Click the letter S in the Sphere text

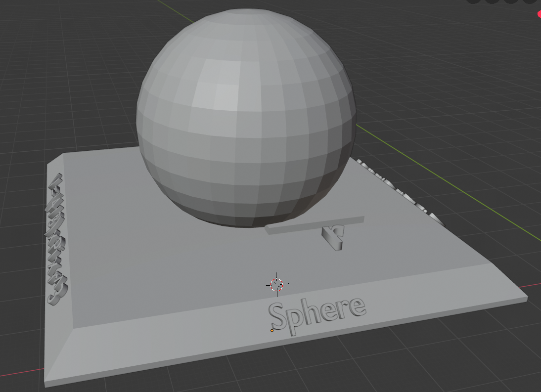[277, 317]
